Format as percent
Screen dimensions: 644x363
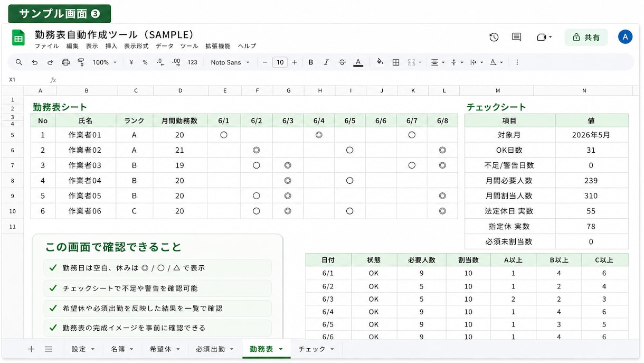pyautogui.click(x=145, y=62)
